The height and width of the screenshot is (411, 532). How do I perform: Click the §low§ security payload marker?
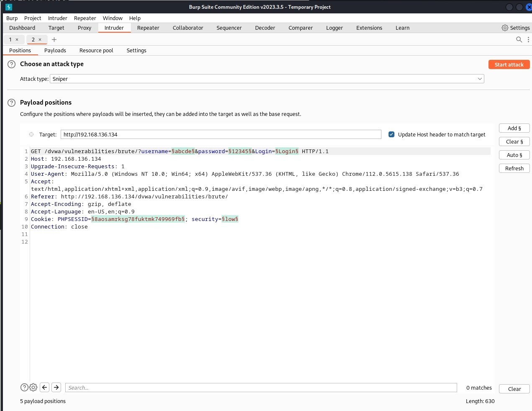230,219
